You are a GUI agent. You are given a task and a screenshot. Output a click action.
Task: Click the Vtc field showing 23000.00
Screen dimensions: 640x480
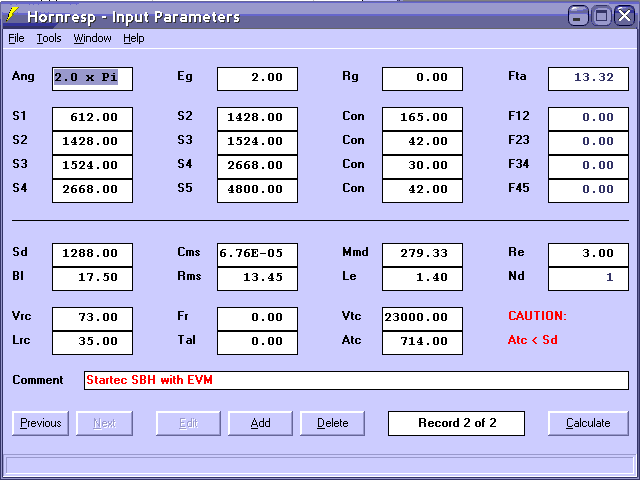tap(422, 319)
